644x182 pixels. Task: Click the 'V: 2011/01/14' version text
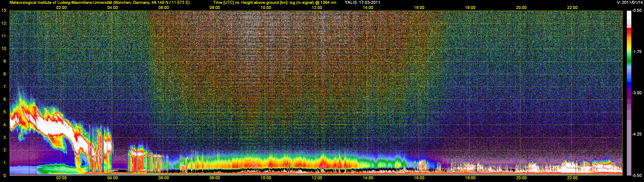(x=629, y=3)
